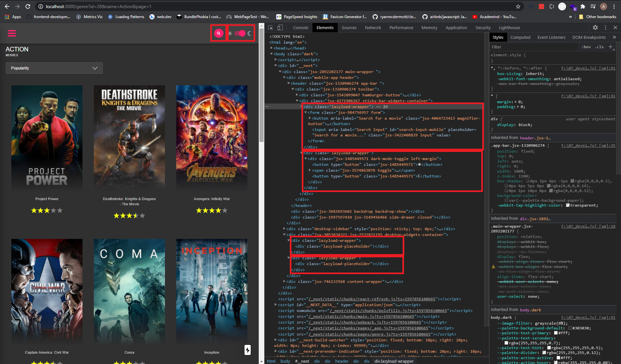This screenshot has height=364, width=621.
Task: Close the DevTools panel
Action: click(x=615, y=27)
